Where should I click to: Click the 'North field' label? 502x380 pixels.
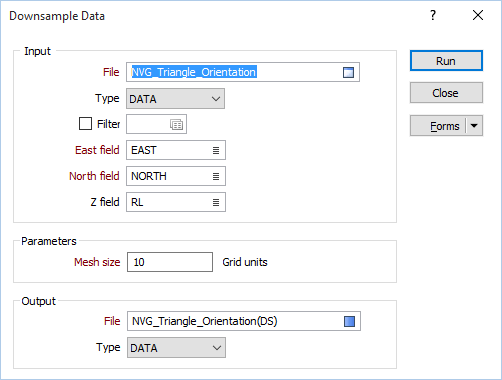pyautogui.click(x=94, y=176)
